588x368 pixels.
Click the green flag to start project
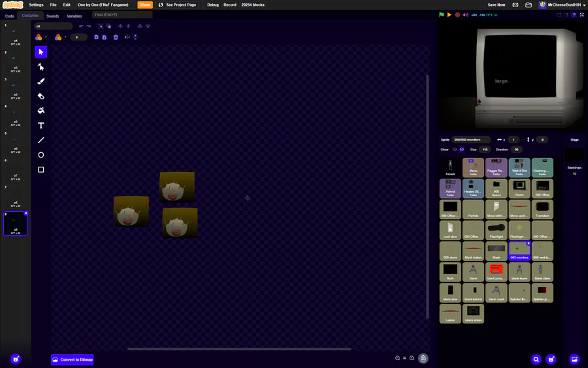442,15
